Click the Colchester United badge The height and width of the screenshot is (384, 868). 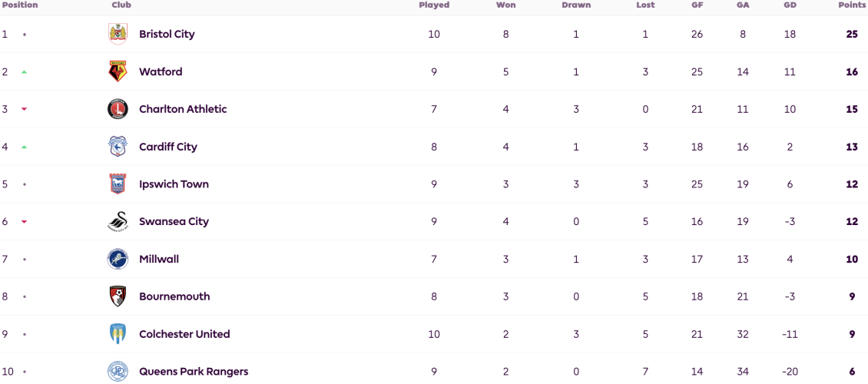118,334
